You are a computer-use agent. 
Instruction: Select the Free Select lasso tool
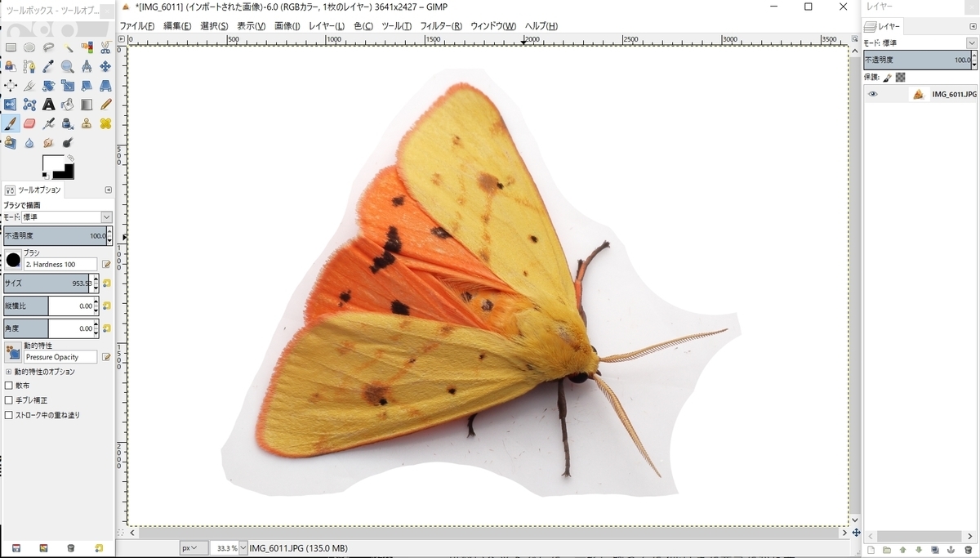tap(48, 47)
